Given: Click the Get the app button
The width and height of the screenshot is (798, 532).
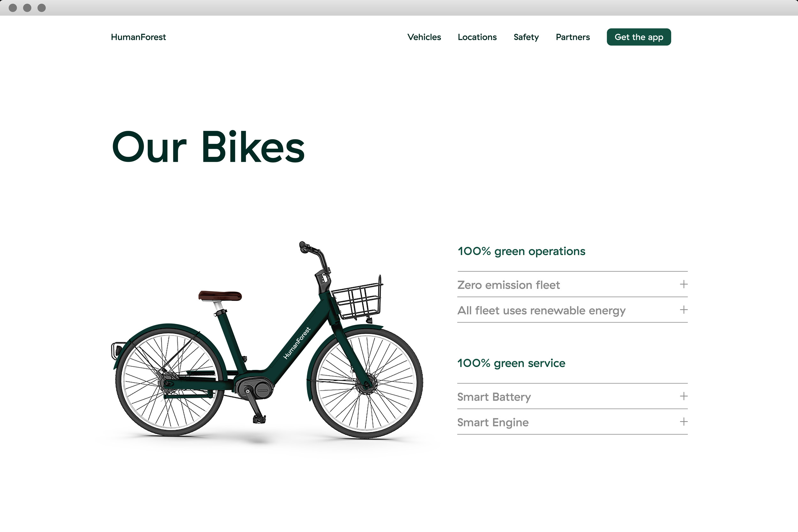Looking at the screenshot, I should click(x=639, y=37).
